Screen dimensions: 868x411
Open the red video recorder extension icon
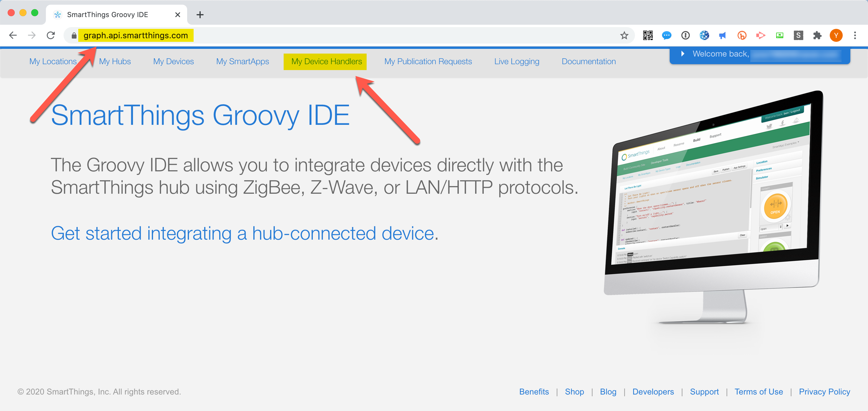[x=761, y=35]
